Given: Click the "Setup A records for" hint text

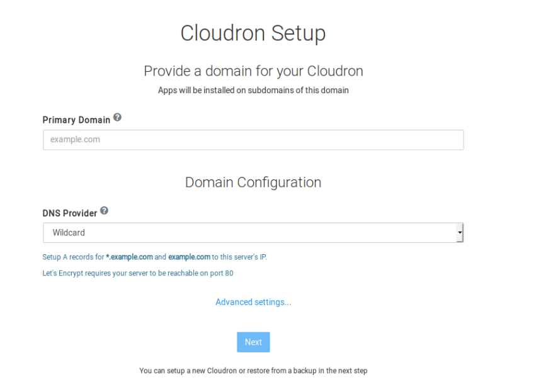Looking at the screenshot, I should (73, 257).
